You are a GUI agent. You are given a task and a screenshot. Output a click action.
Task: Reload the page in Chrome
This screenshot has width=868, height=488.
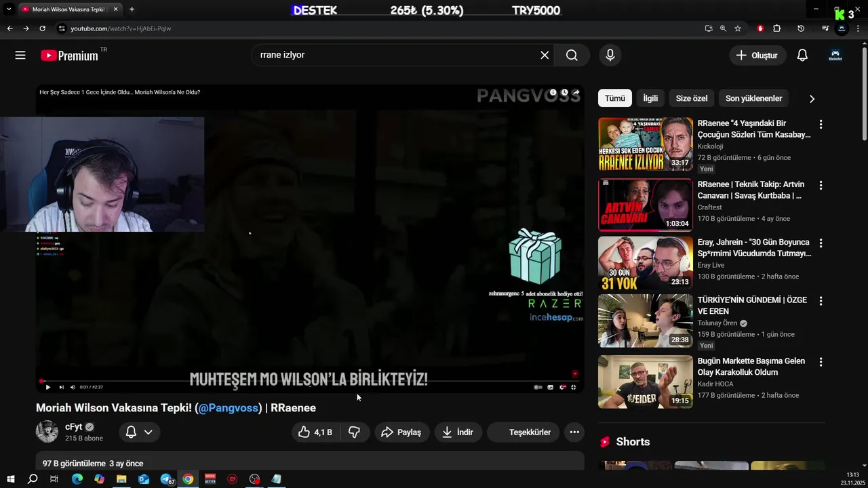(42, 28)
